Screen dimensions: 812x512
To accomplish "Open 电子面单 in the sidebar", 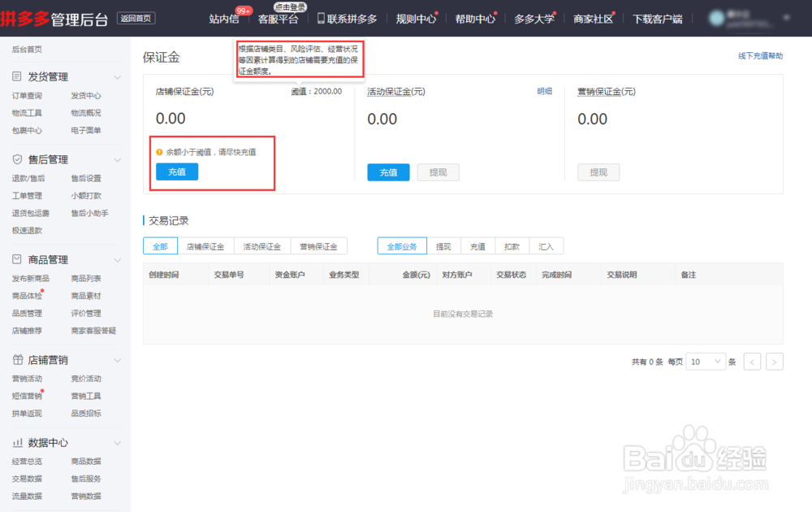I will 86,130.
